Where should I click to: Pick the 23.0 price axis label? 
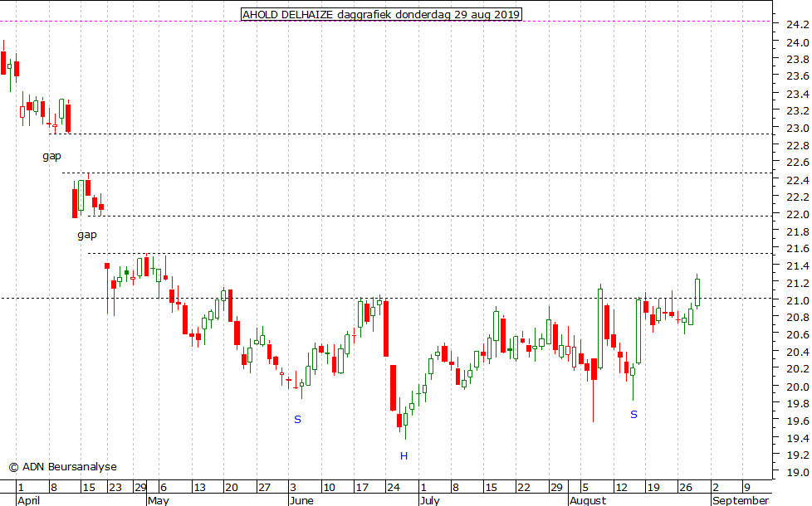point(798,129)
